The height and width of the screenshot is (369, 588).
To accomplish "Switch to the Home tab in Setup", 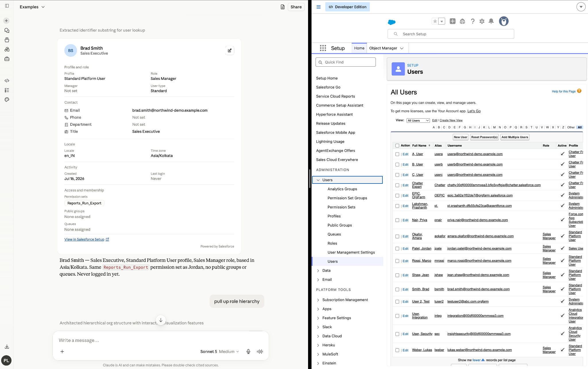I will (359, 48).
